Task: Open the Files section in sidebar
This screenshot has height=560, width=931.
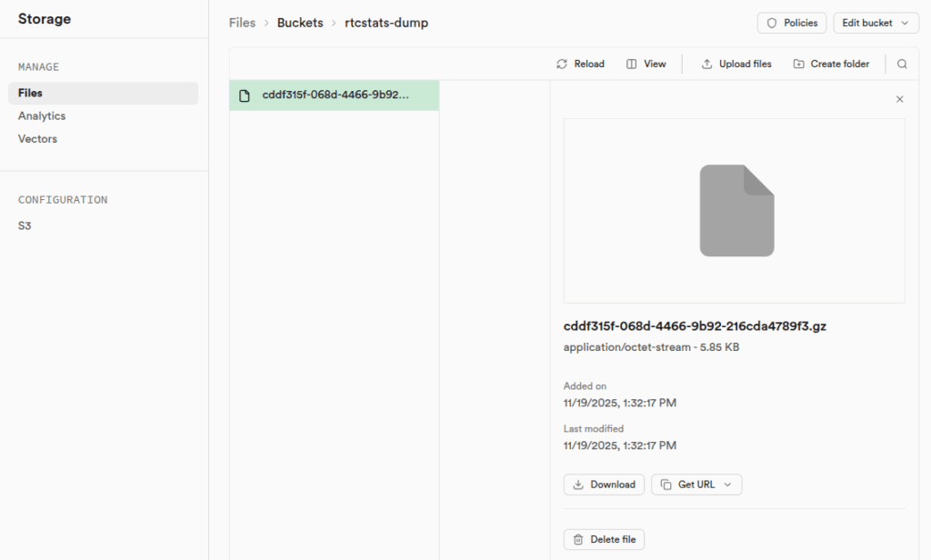Action: 30,93
